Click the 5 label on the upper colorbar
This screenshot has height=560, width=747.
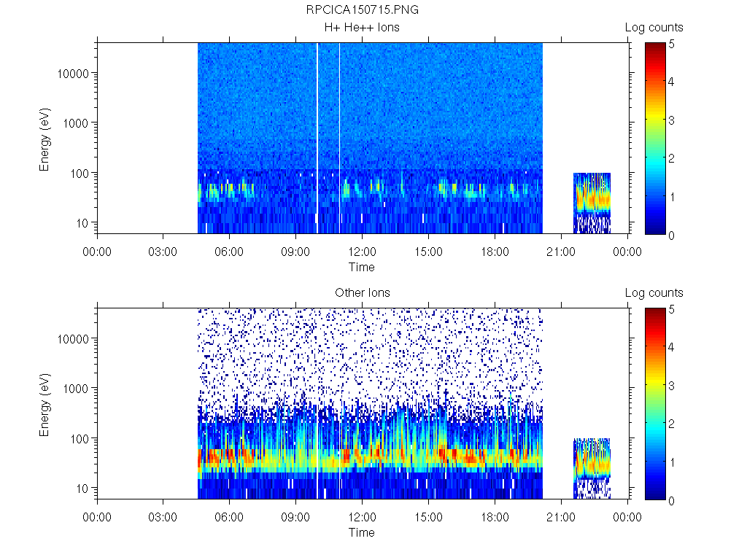(671, 44)
